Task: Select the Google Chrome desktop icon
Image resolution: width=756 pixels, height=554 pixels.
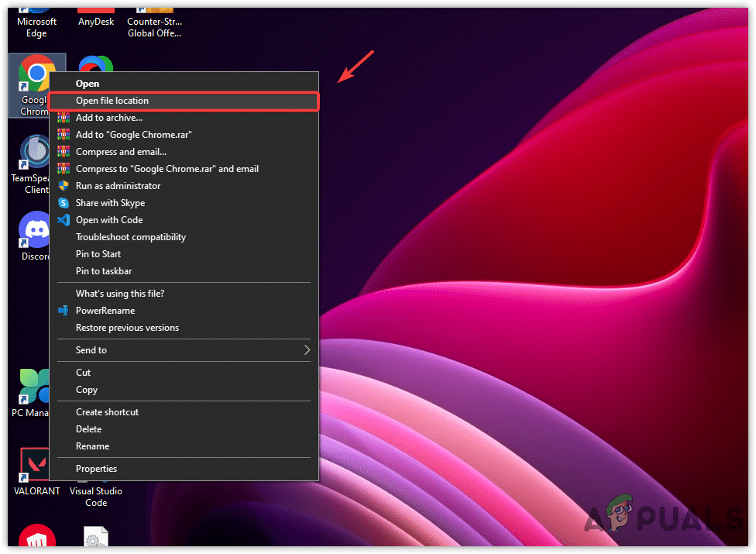Action: (36, 74)
